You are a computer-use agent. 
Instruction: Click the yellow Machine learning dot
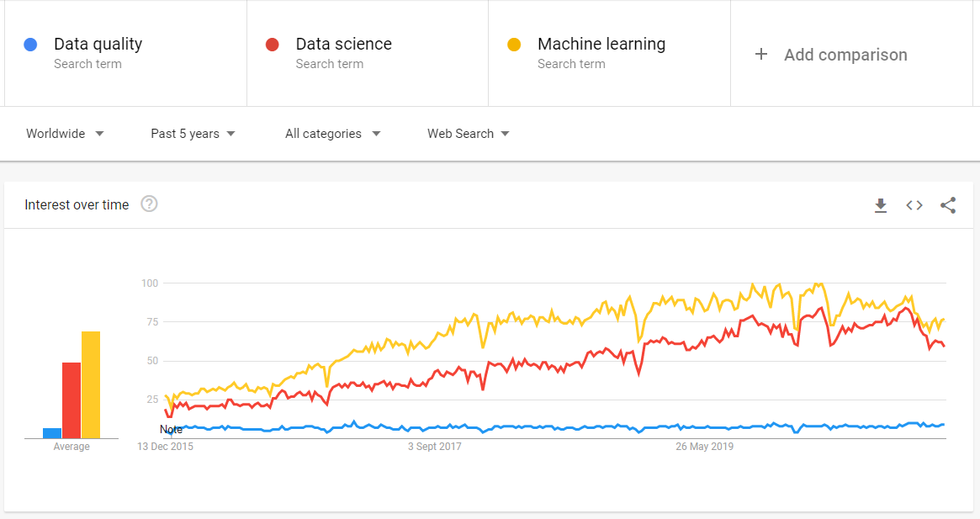tap(514, 45)
